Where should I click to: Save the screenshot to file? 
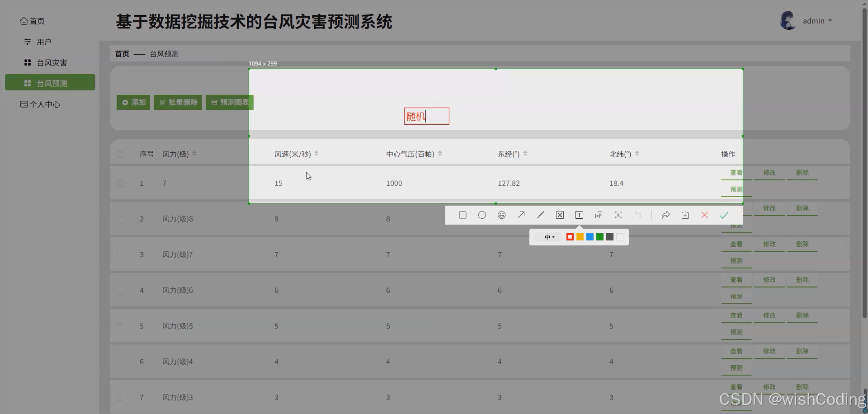click(685, 215)
